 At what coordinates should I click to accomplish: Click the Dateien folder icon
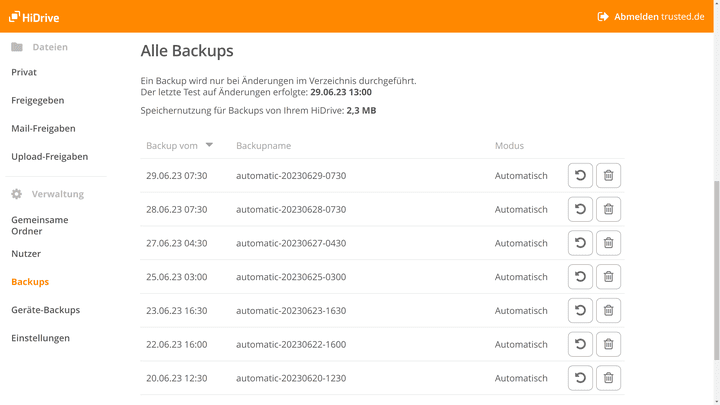[x=17, y=47]
